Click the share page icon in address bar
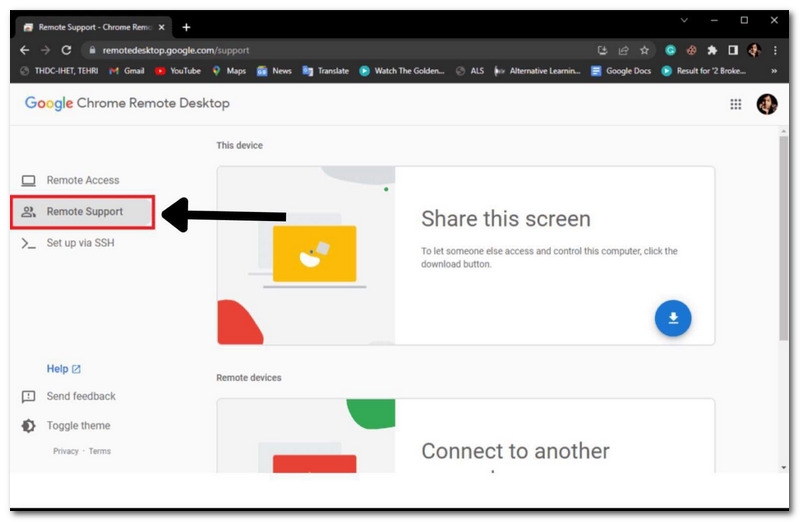 tap(623, 50)
